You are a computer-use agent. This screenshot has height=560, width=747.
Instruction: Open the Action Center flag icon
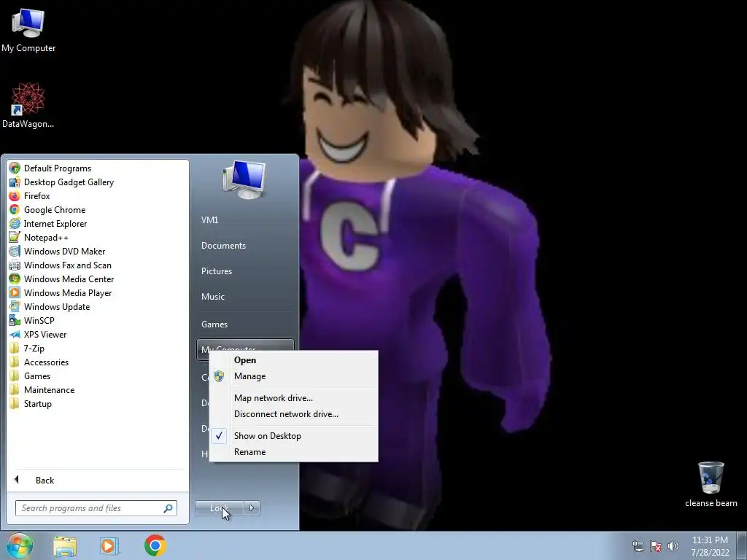[656, 546]
